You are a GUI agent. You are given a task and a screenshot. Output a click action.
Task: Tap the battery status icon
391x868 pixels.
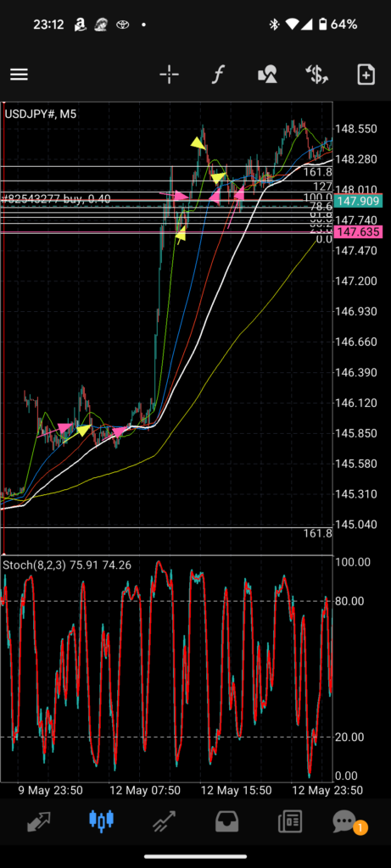pyautogui.click(x=323, y=25)
